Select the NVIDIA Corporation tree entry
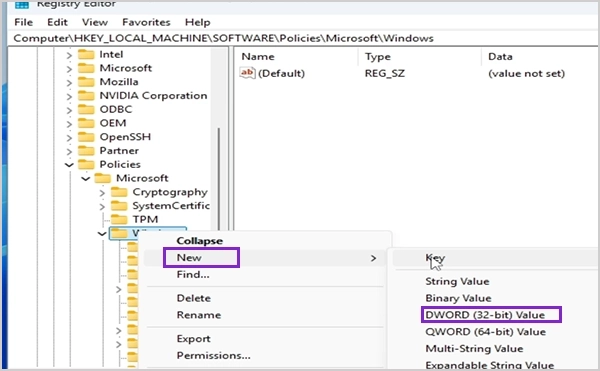600x371 pixels. (x=153, y=96)
